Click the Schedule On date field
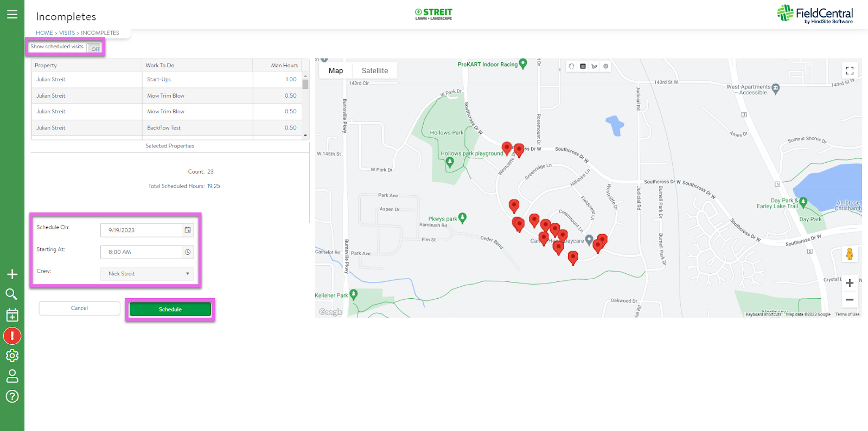 click(147, 230)
